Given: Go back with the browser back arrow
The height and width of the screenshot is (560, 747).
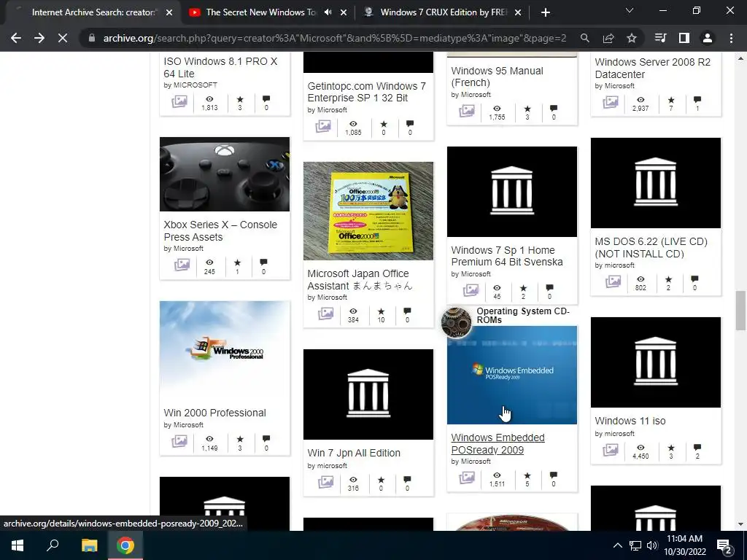Looking at the screenshot, I should click(16, 38).
